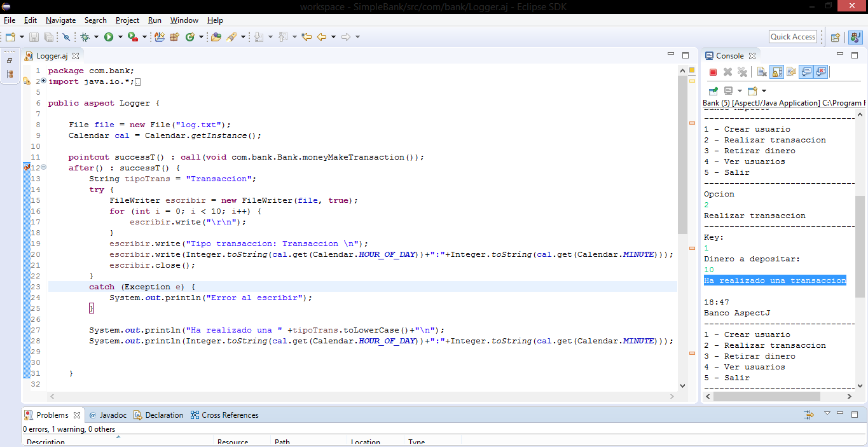Image resolution: width=868 pixels, height=447 pixels.
Task: Open the Run button dropdown arrow
Action: point(120,36)
